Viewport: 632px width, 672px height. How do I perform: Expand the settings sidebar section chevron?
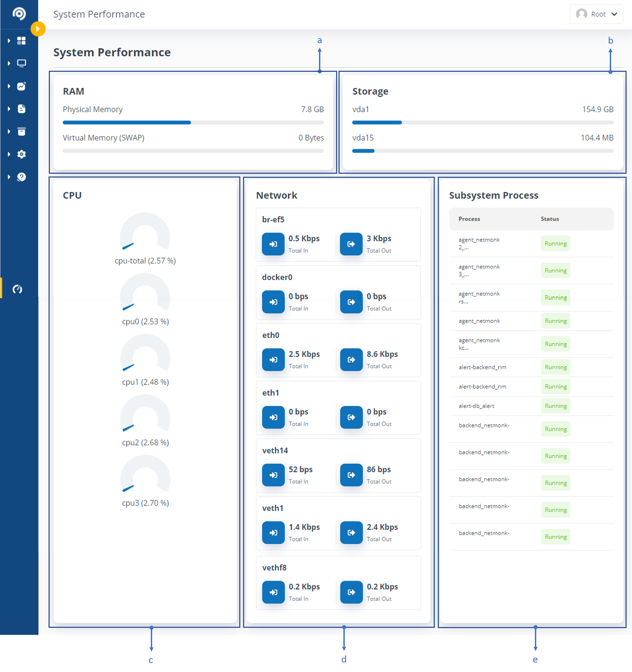(x=9, y=154)
